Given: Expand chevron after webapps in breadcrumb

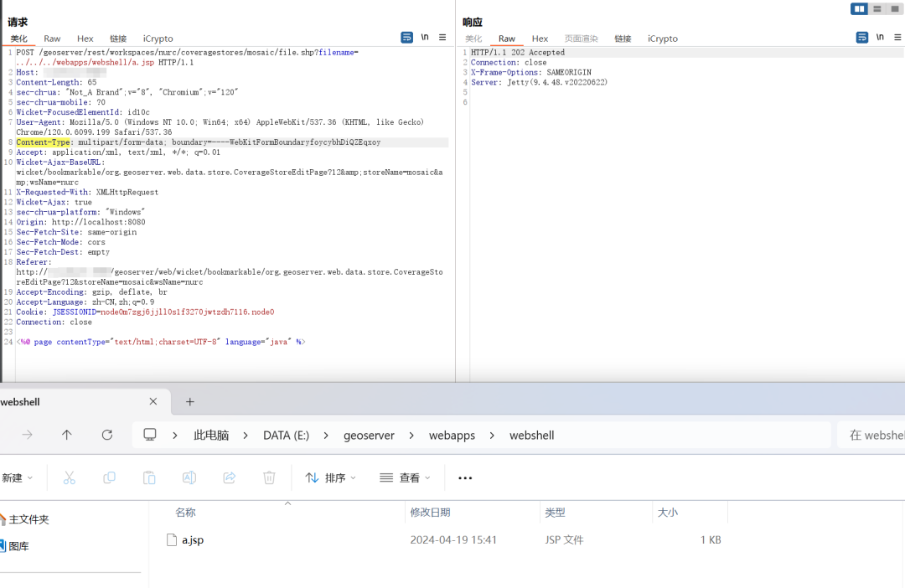Looking at the screenshot, I should click(x=492, y=435).
